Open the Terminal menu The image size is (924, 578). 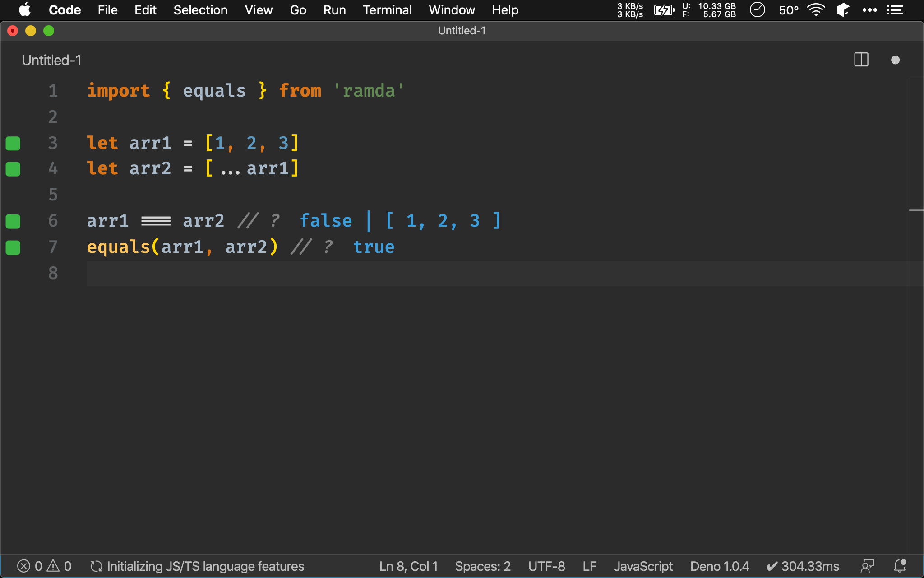pyautogui.click(x=387, y=10)
